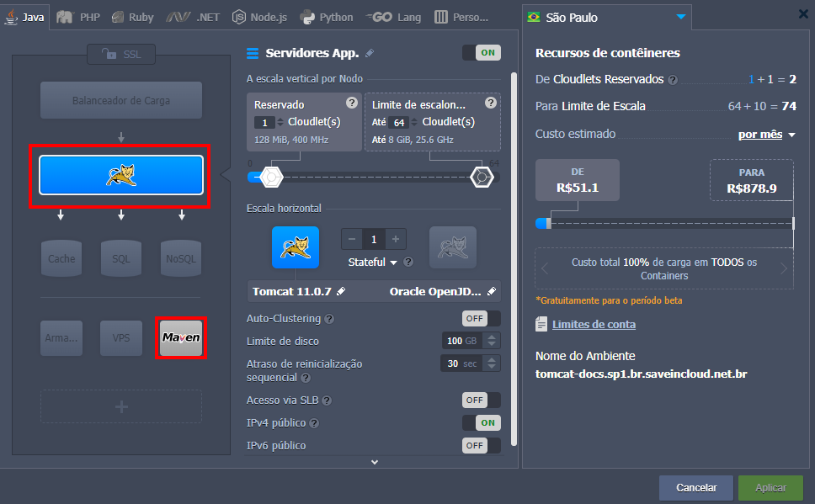Click the settings panel vertical scrollbar

514,259
